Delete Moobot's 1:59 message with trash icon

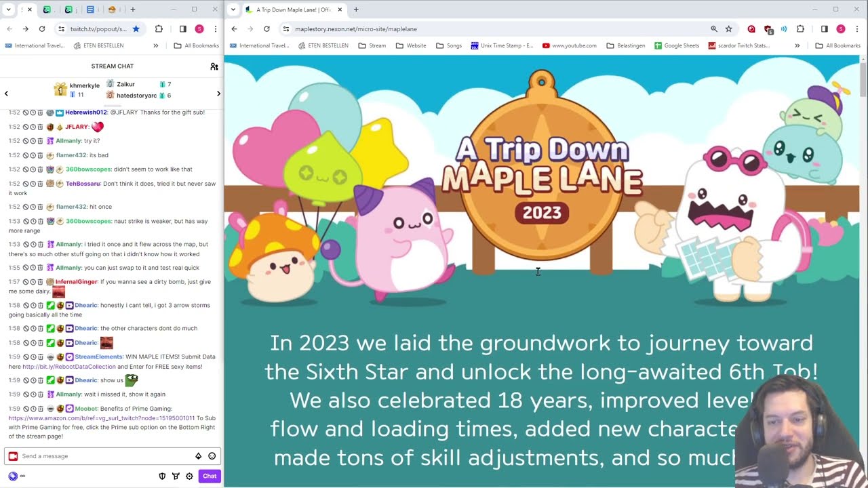click(41, 409)
